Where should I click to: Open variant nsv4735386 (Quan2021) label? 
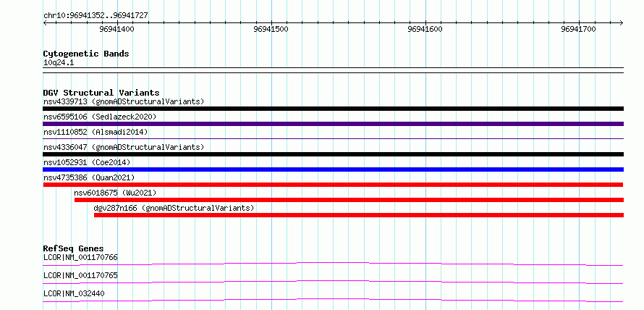click(x=89, y=177)
